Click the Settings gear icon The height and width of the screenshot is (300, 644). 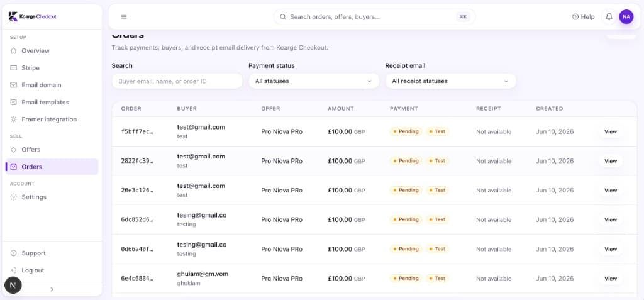click(14, 197)
